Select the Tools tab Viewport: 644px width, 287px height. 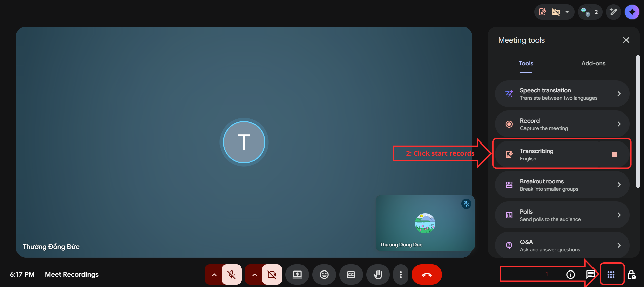point(526,63)
